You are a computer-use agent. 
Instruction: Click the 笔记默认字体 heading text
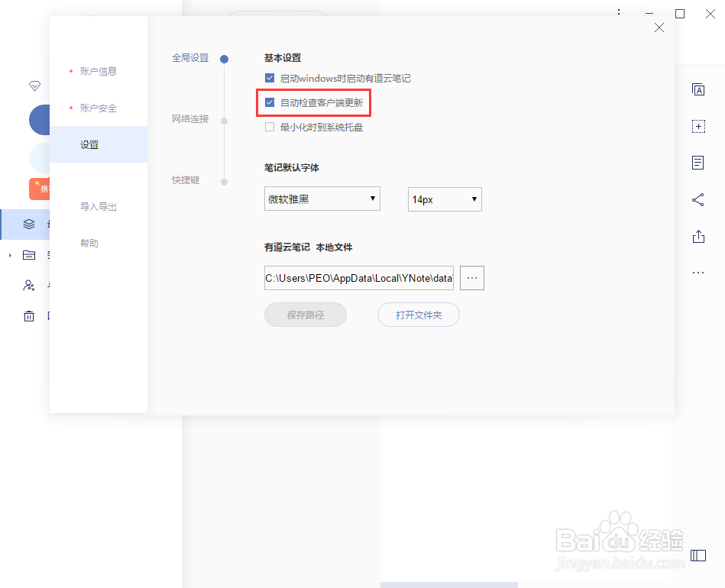click(292, 167)
